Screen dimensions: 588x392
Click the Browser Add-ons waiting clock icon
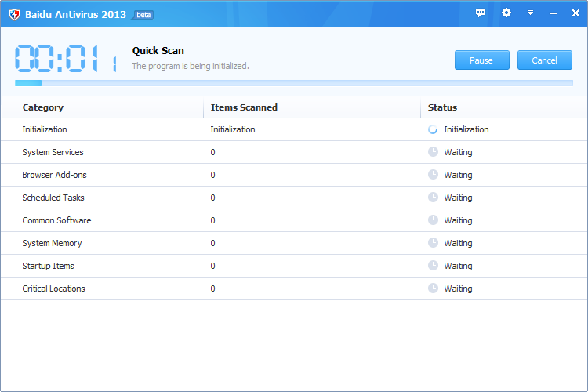433,175
